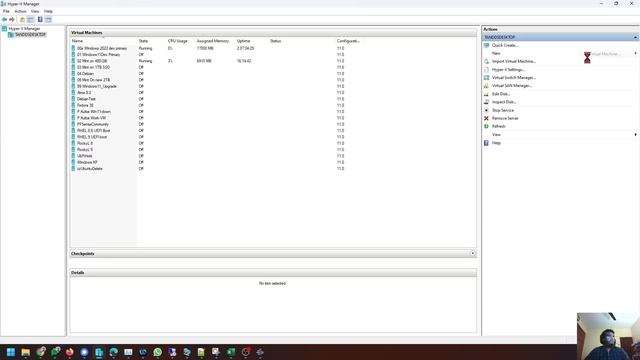The height and width of the screenshot is (360, 640).
Task: Click Stop Service in Actions pane
Action: 502,110
